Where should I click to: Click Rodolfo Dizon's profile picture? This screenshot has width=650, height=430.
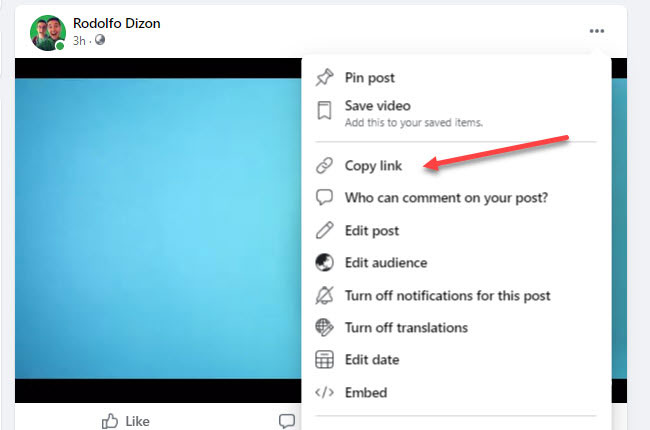click(x=48, y=33)
